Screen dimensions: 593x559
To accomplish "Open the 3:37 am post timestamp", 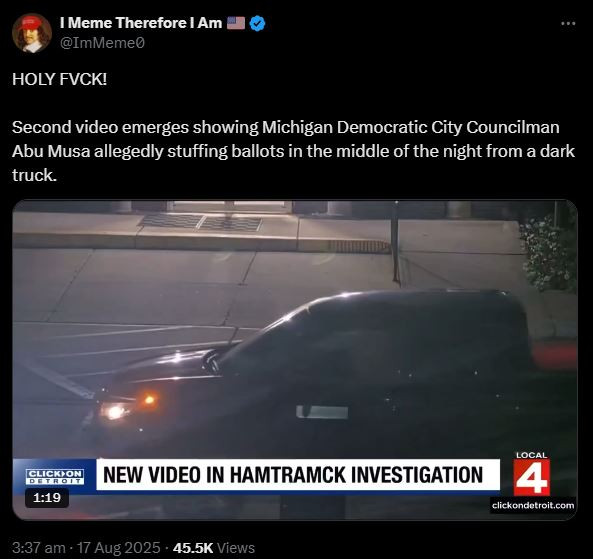I will click(x=39, y=548).
